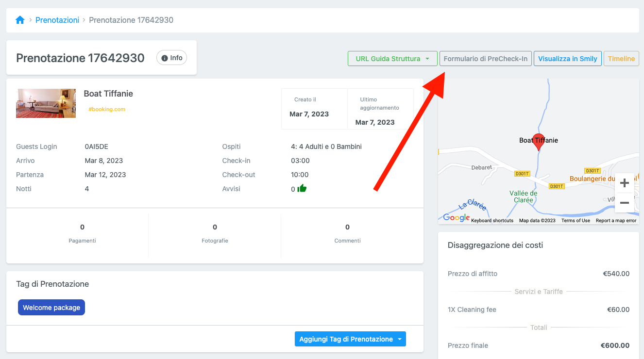
Task: Click the Google logo on the map
Action: (x=456, y=218)
